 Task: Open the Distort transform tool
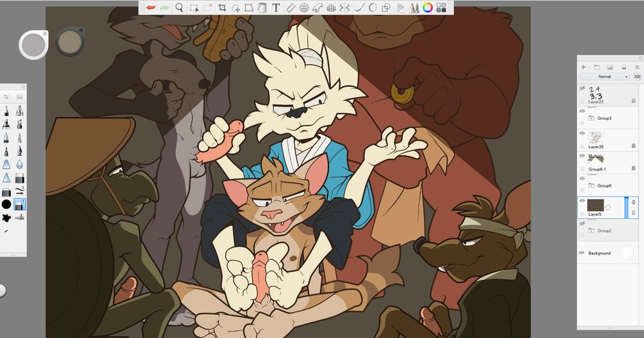[x=249, y=7]
